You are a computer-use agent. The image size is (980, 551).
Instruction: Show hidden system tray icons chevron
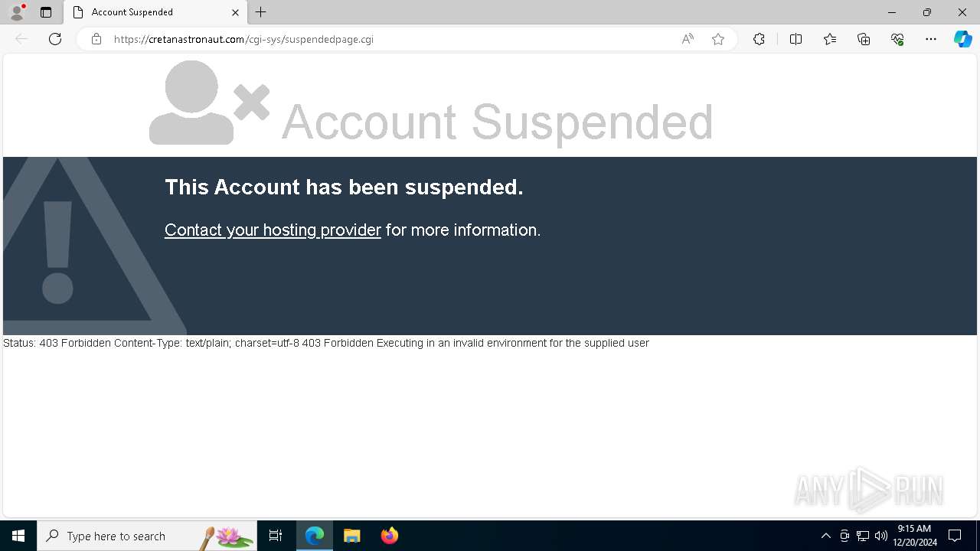click(x=825, y=536)
